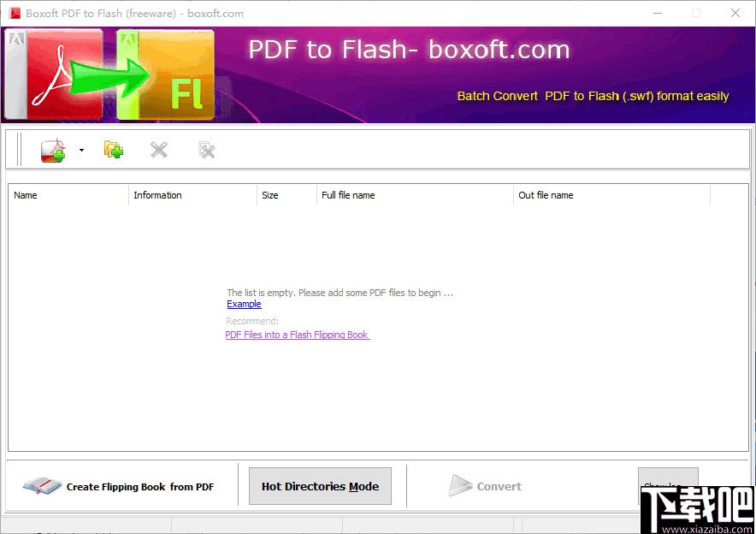
Task: Click the Convert button
Action: pos(485,486)
